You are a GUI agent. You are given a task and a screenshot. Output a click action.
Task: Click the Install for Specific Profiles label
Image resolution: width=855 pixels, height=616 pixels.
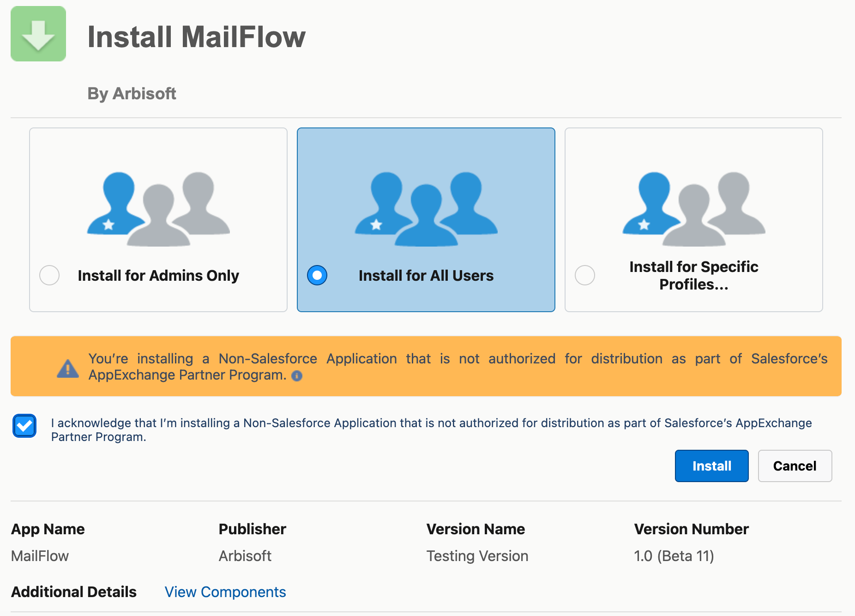[694, 276]
